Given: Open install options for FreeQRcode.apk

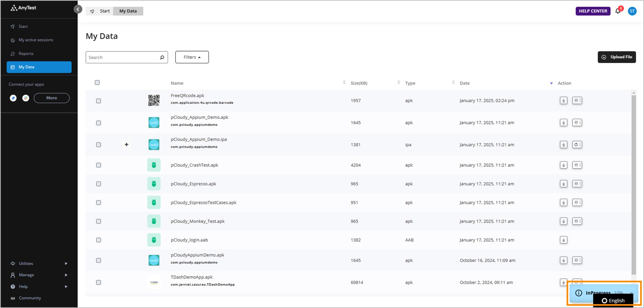Looking at the screenshot, I should click(577, 100).
